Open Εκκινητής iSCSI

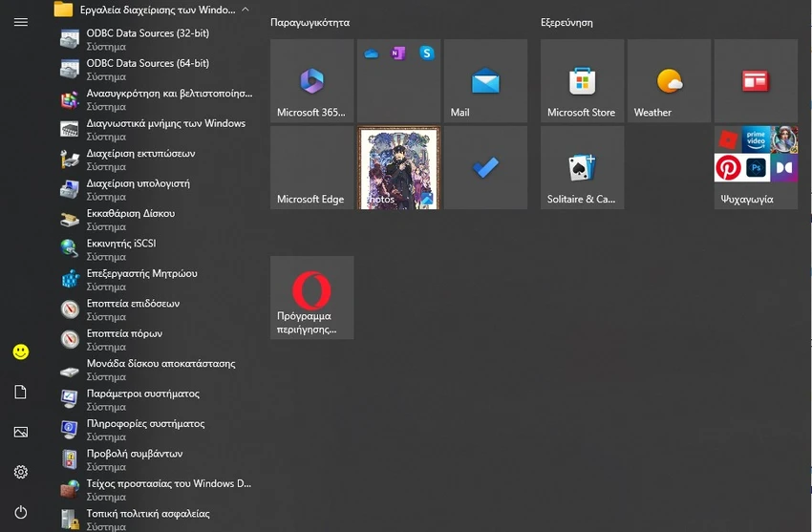click(156, 249)
